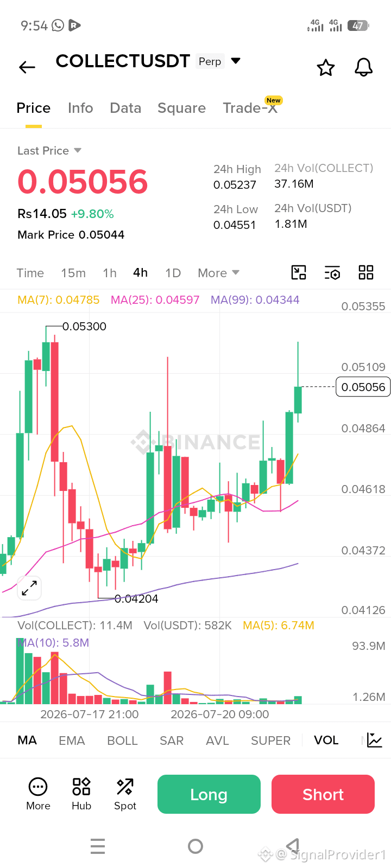Toggle EMA indicator
The height and width of the screenshot is (868, 391).
coord(72,741)
